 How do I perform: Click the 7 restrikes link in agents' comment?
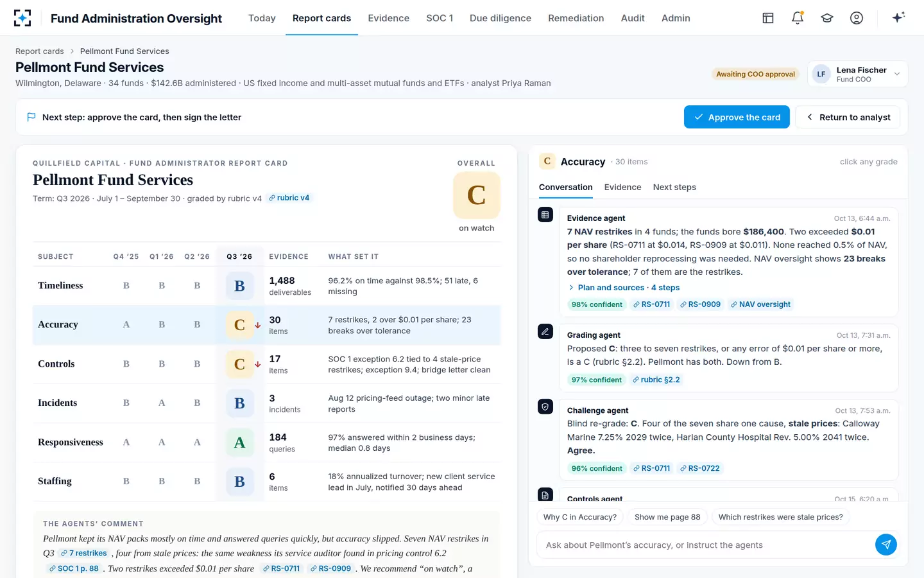point(83,553)
